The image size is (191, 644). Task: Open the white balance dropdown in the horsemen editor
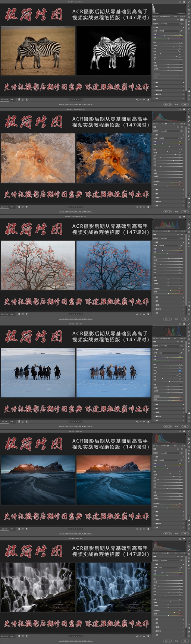coord(169,353)
